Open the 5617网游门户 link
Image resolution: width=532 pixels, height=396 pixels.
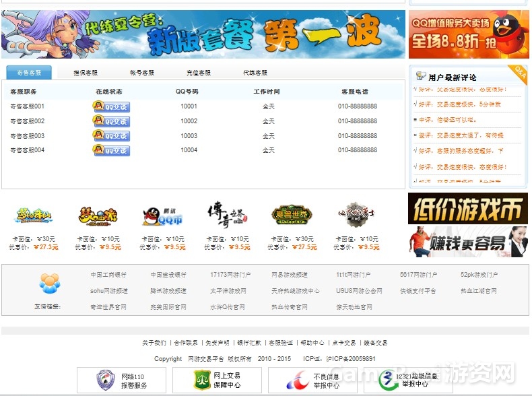pos(418,275)
